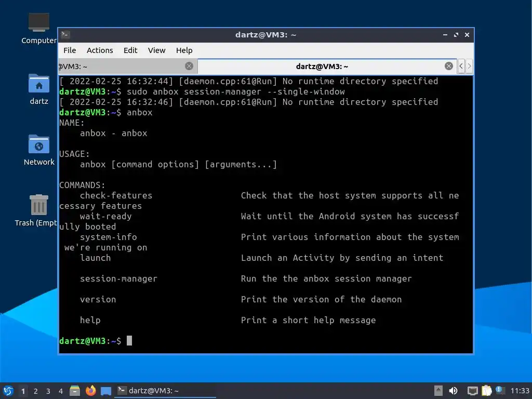The image size is (532, 399).
Task: Open the removable media eject icon
Action: click(x=438, y=391)
